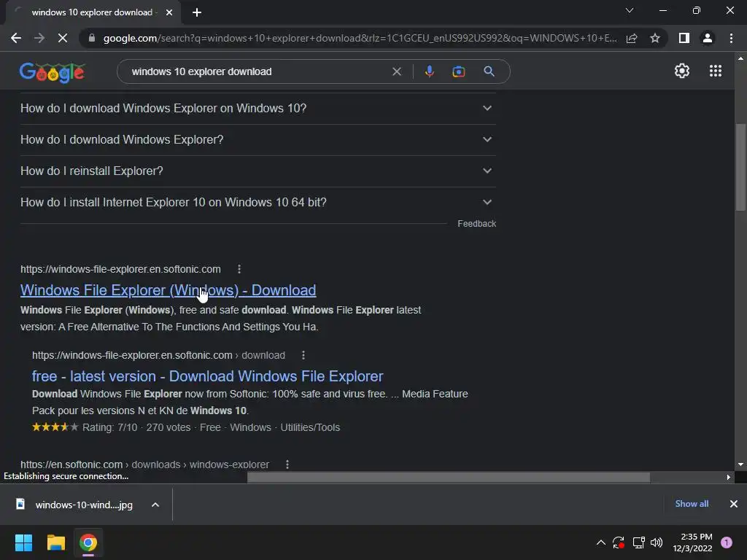Open the downloaded windows-10-wind....jpg file
Screen dimensions: 747x560
click(75, 505)
